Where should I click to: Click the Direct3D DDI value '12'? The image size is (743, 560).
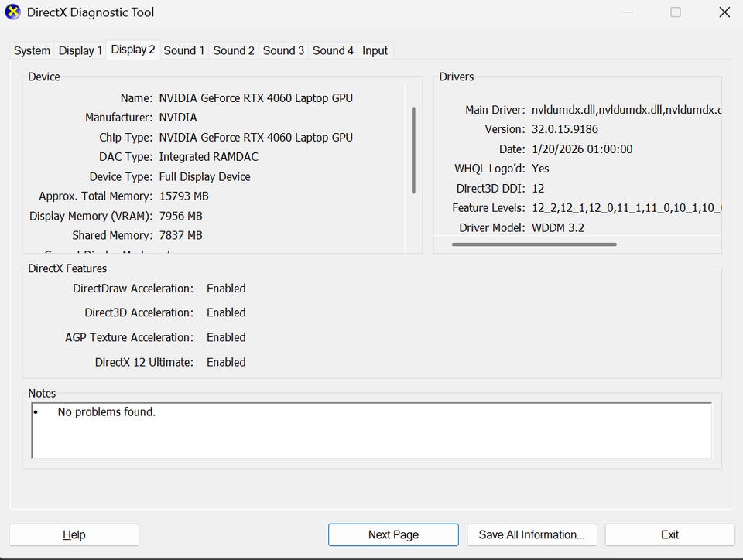click(x=538, y=189)
